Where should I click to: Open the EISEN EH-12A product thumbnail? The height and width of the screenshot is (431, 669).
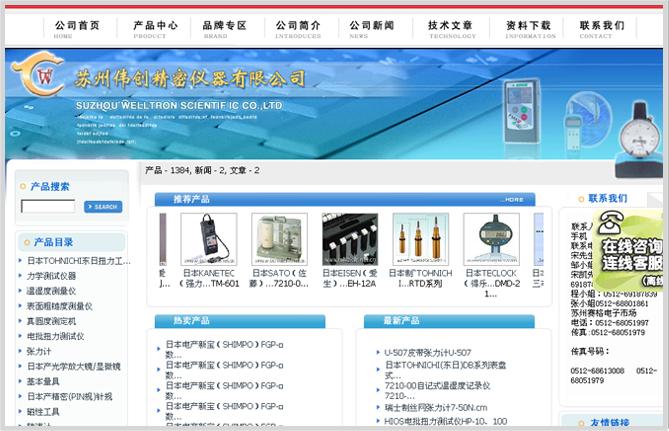click(350, 239)
